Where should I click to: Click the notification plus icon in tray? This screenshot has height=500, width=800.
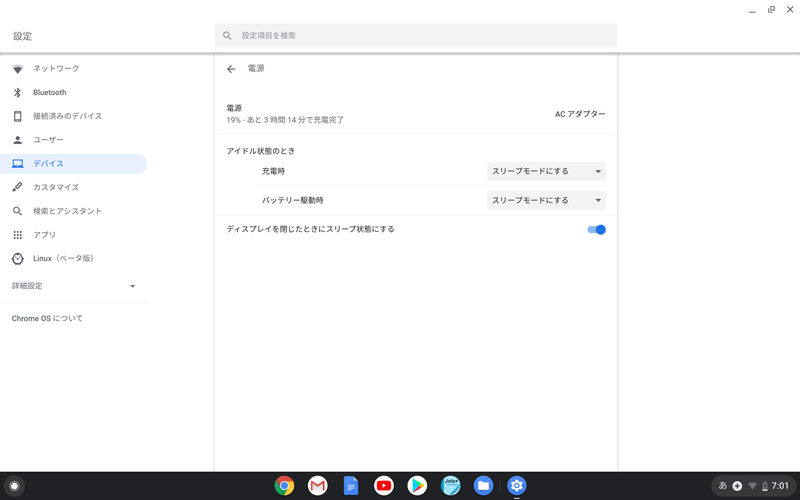pos(737,486)
